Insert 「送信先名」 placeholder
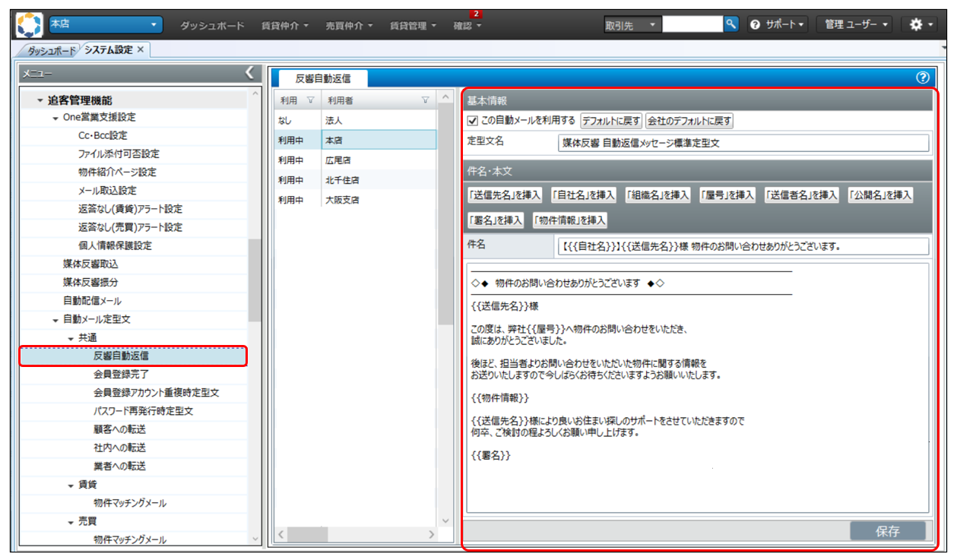The image size is (957, 560). [505, 195]
